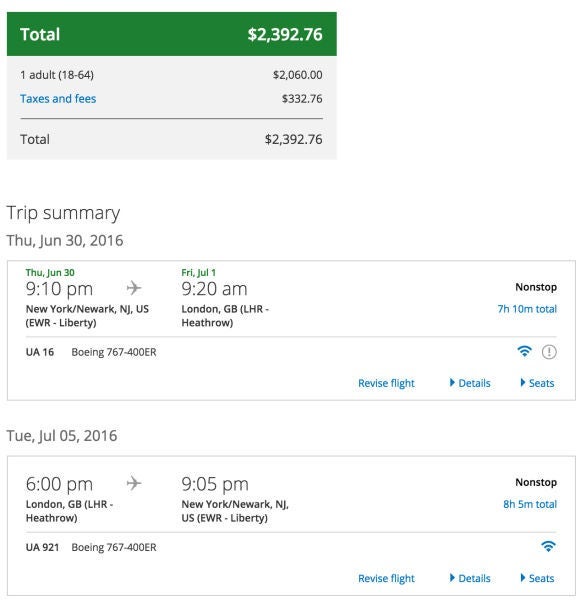Click the airplane icon on the return flight

pyautogui.click(x=134, y=483)
